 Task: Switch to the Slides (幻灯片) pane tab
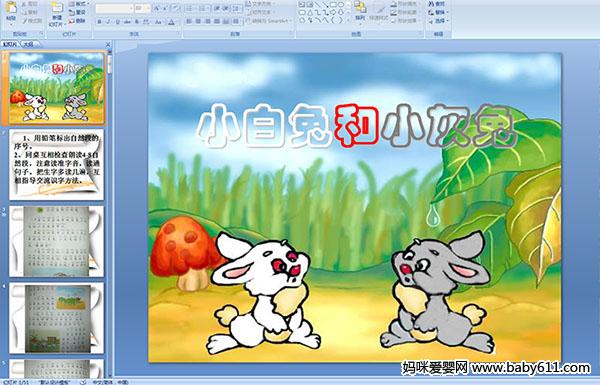tap(9, 44)
